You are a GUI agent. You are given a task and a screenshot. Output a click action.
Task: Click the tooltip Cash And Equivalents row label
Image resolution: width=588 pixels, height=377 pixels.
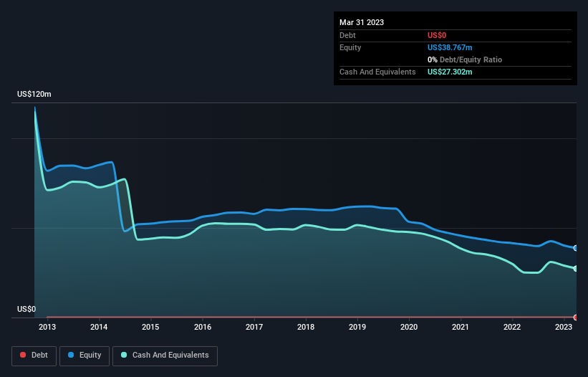click(x=377, y=72)
